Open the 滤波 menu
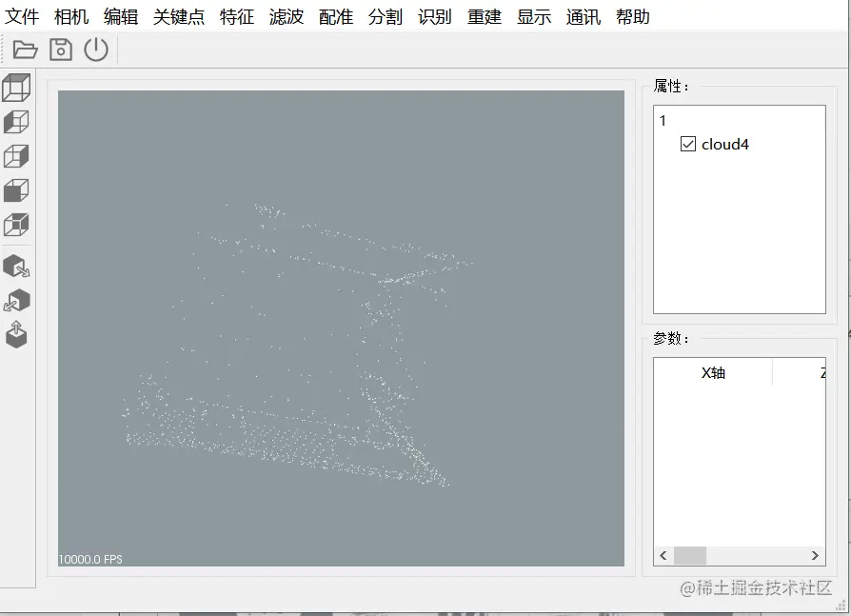 (x=286, y=17)
